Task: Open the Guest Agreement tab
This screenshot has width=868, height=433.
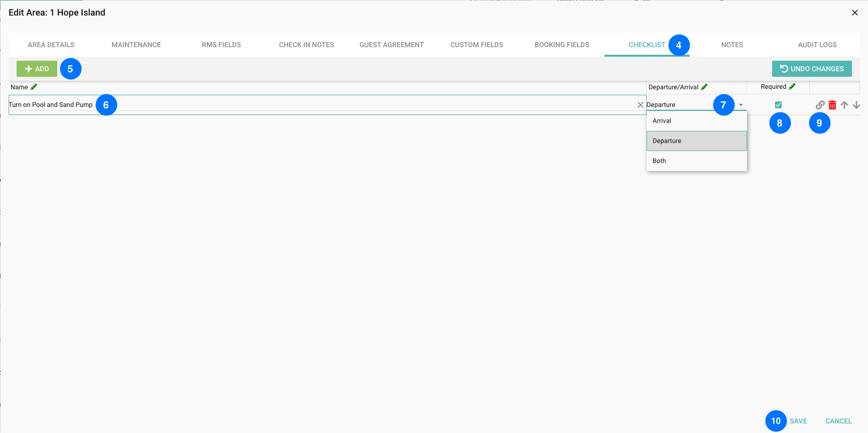Action: click(x=391, y=45)
